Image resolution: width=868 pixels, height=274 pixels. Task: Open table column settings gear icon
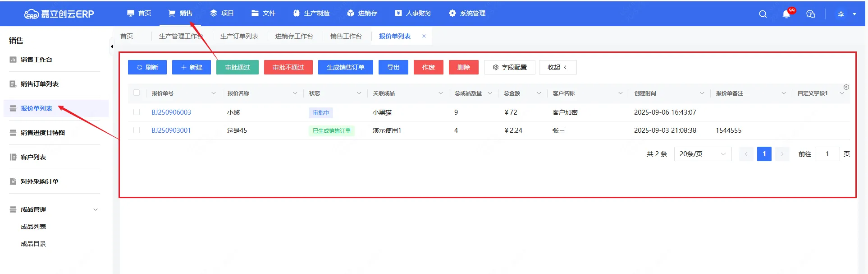pyautogui.click(x=846, y=87)
